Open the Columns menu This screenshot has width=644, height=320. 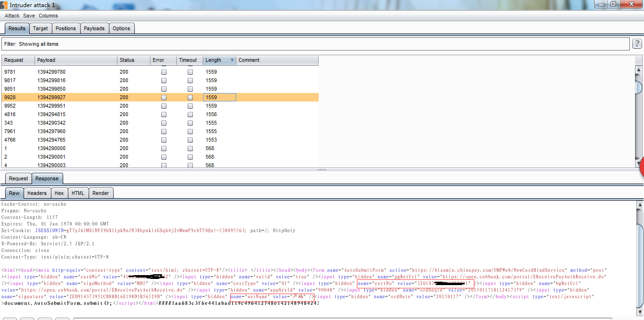click(x=48, y=16)
